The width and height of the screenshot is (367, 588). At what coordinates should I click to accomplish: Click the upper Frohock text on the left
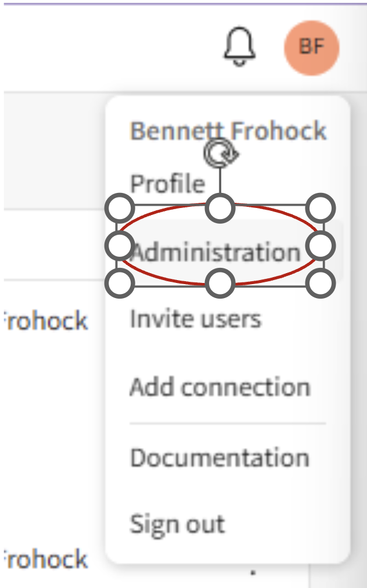coord(45,321)
